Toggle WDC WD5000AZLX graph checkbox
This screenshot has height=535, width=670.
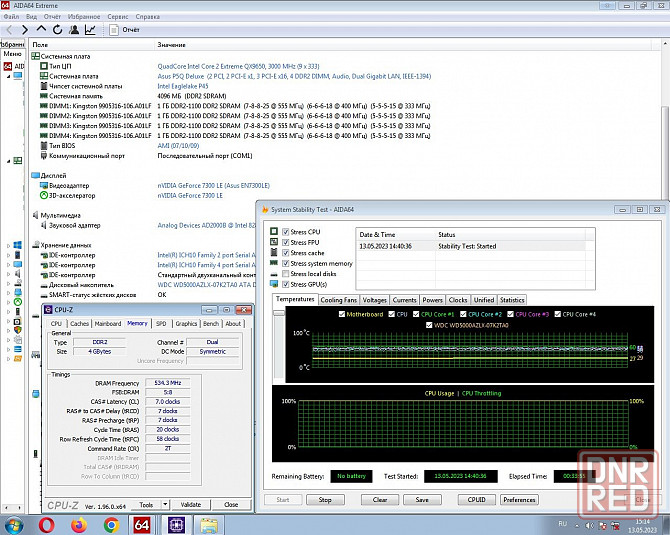click(x=429, y=325)
